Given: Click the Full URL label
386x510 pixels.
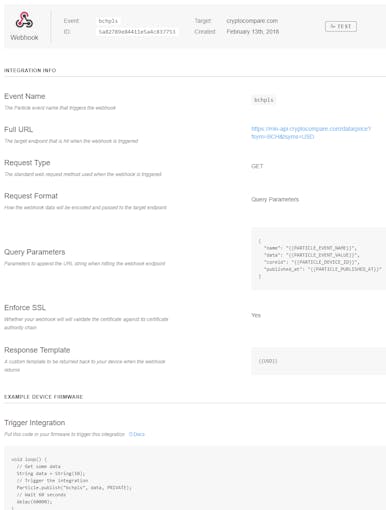Looking at the screenshot, I should tap(18, 129).
